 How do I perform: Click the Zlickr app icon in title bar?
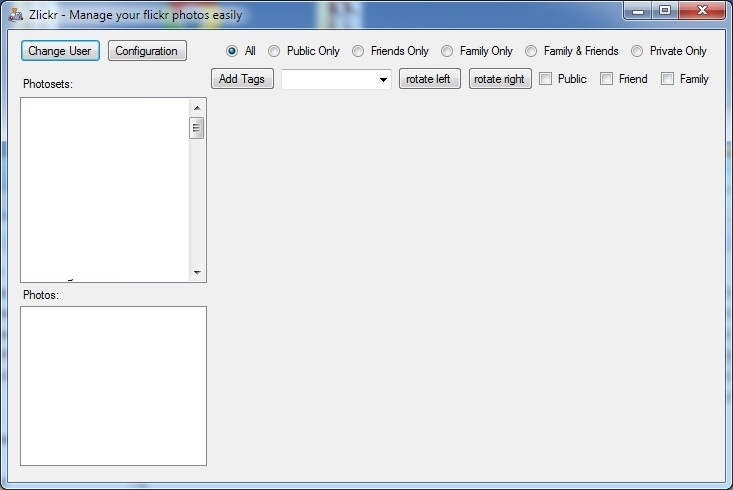(x=16, y=14)
